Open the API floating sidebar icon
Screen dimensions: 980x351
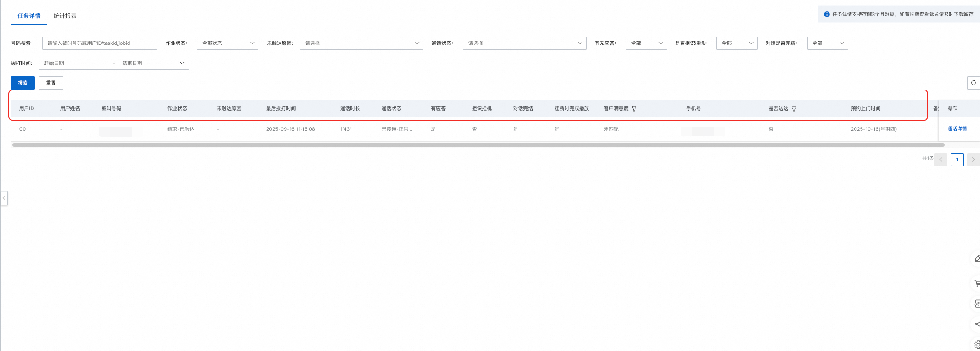[976, 303]
